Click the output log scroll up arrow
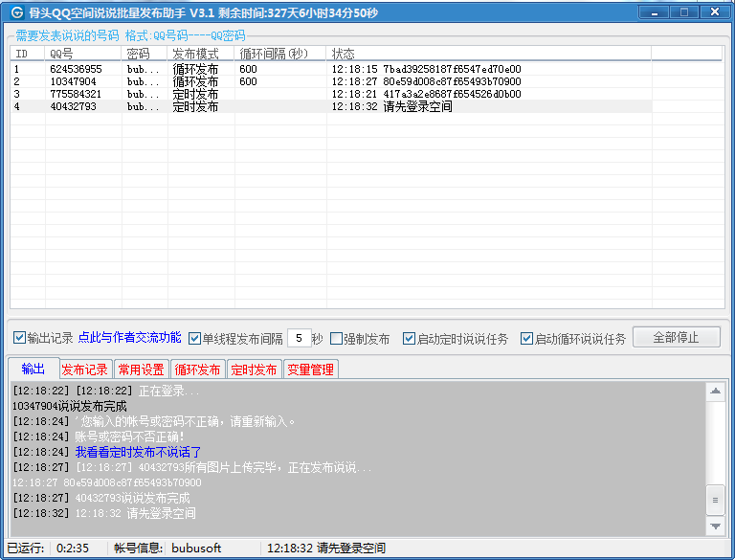735x560 pixels. [715, 391]
